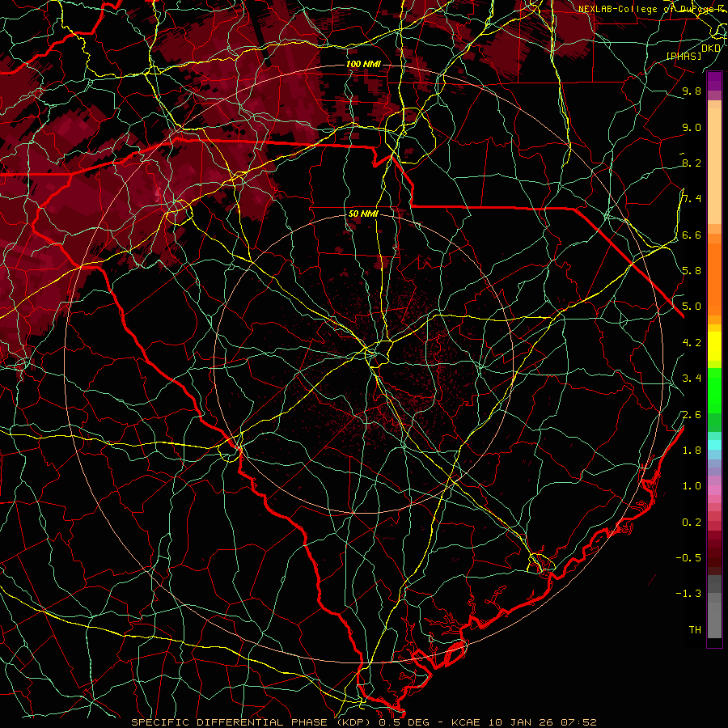Screen dimensions: 728x728
Task: Click the 1.8 scale value label
Action: pyautogui.click(x=692, y=450)
